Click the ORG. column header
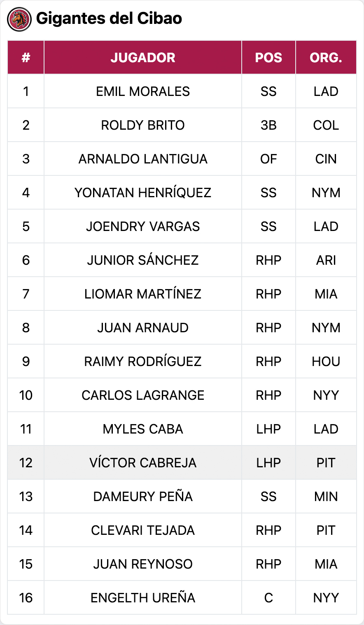The height and width of the screenshot is (625, 364). coord(326,58)
